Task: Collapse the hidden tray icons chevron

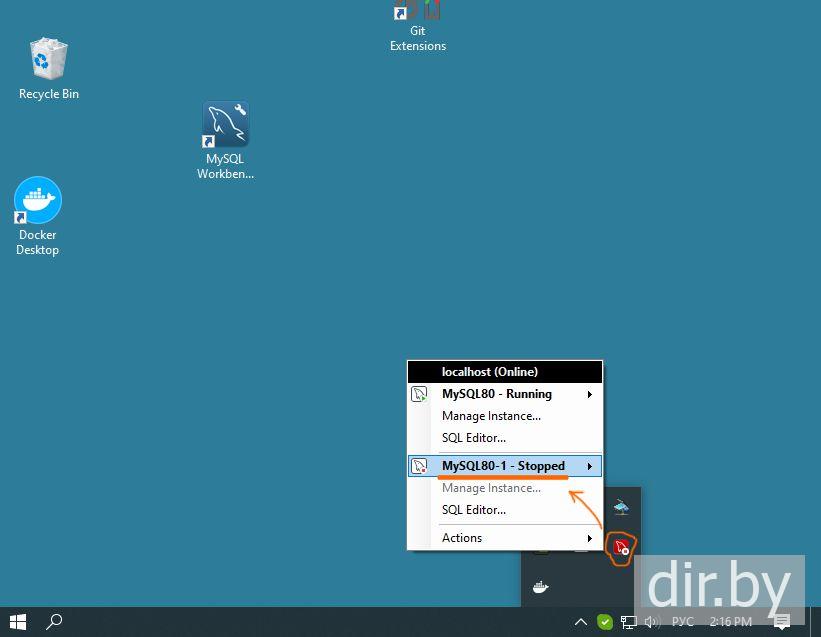Action: tap(581, 622)
